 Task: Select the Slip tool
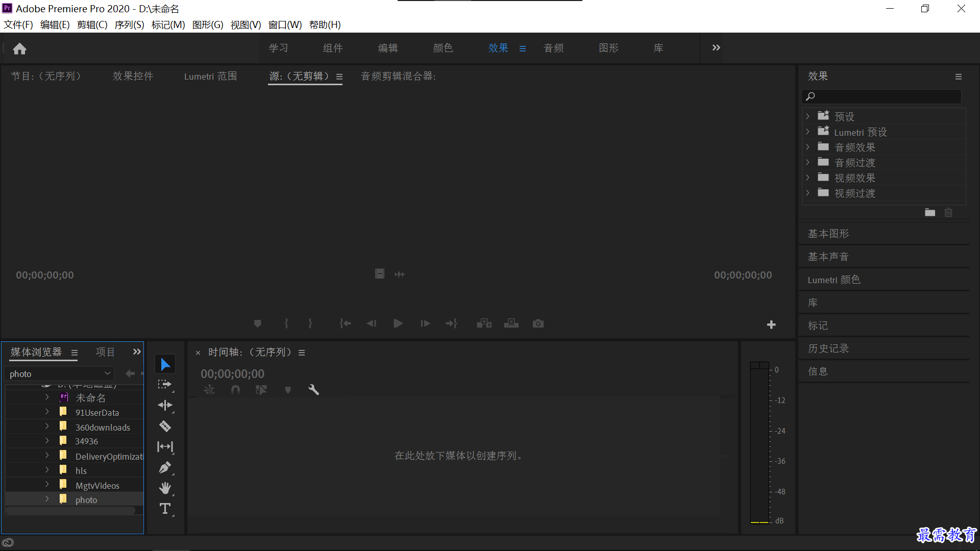point(165,447)
